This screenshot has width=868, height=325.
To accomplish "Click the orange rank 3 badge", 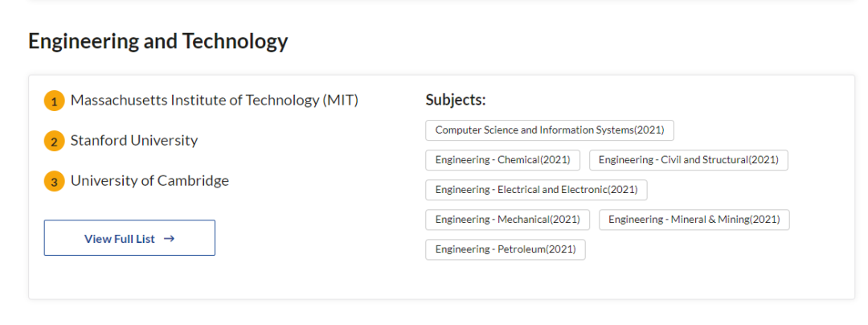I will pos(54,183).
